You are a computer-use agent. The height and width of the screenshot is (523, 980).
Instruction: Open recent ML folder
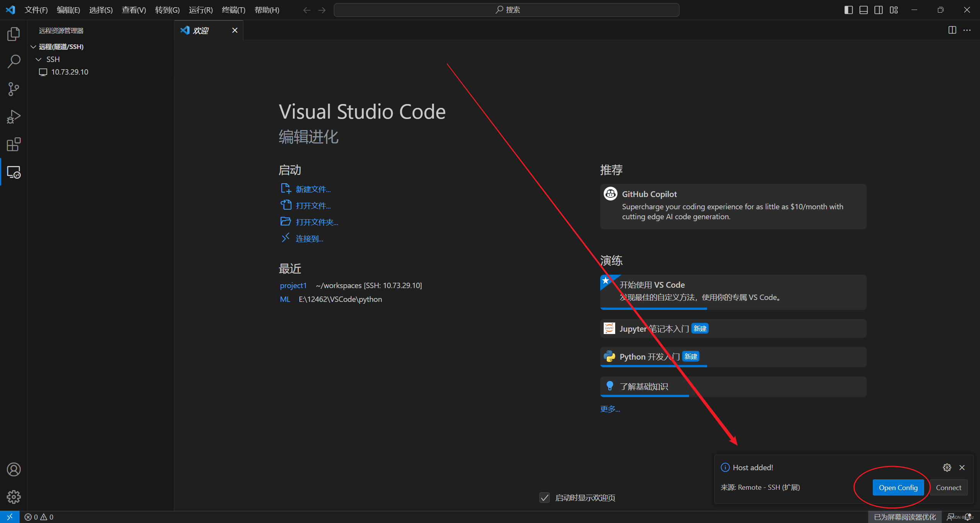285,299
